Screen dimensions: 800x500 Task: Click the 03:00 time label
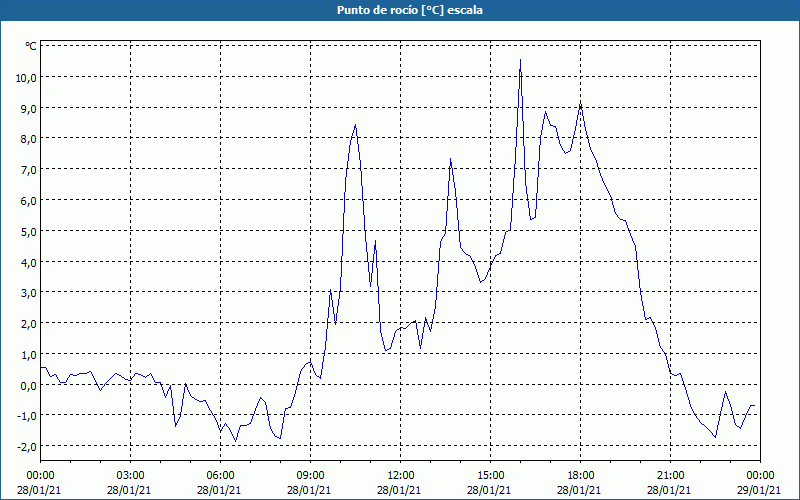tap(130, 476)
